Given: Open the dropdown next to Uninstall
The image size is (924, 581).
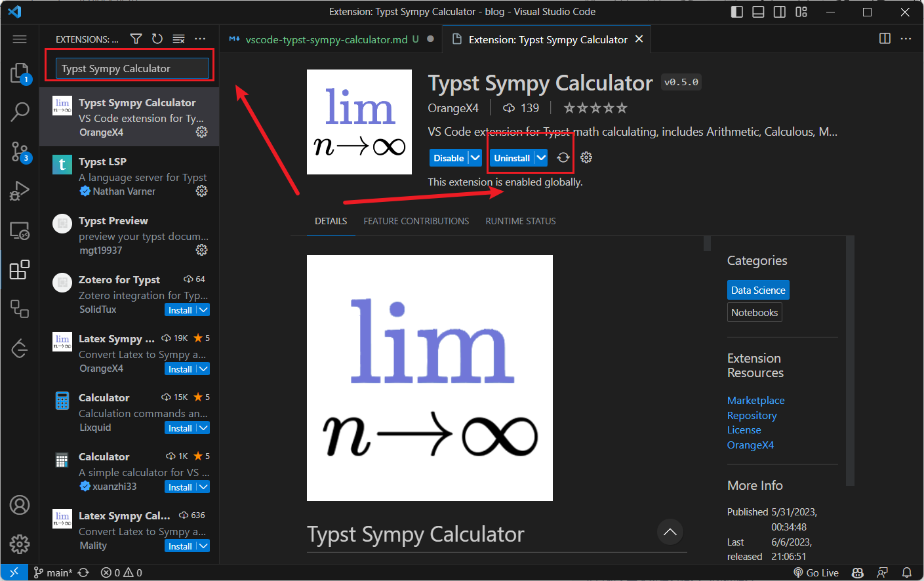Looking at the screenshot, I should coord(540,157).
